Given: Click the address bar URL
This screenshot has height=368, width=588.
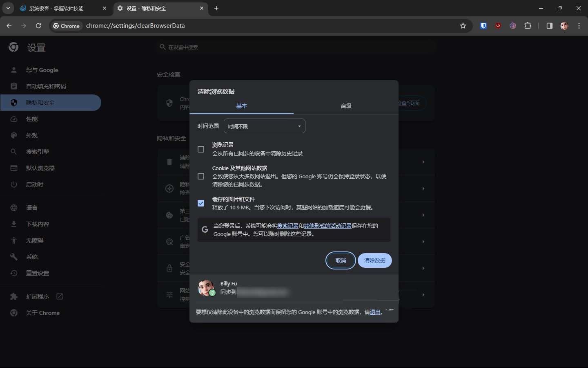Looking at the screenshot, I should point(135,26).
